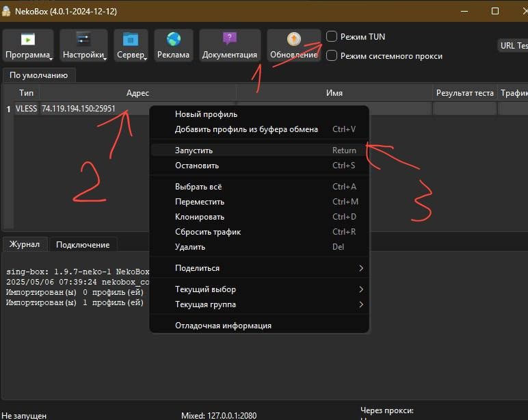Click NekoBox app icon in title bar
The height and width of the screenshot is (420, 528).
point(6,11)
